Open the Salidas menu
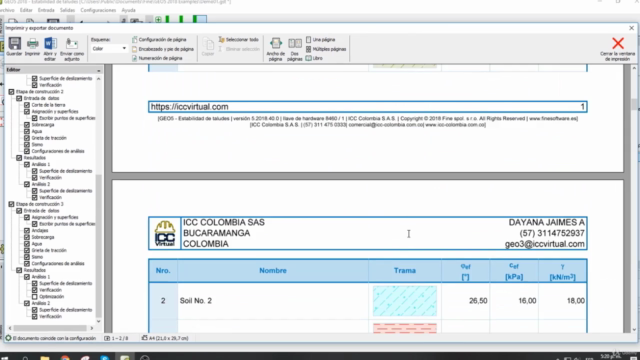 67,10
